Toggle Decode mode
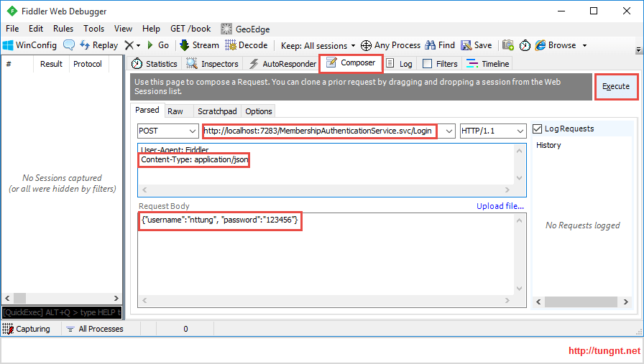 point(247,45)
